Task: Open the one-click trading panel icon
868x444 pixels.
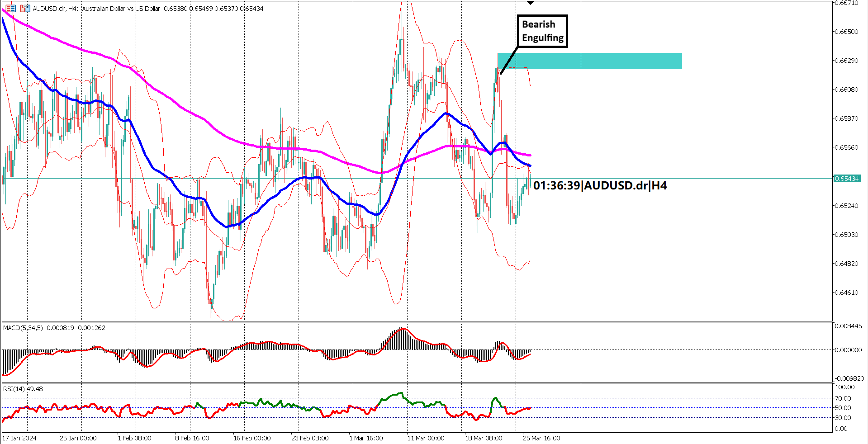Action: click(x=25, y=8)
